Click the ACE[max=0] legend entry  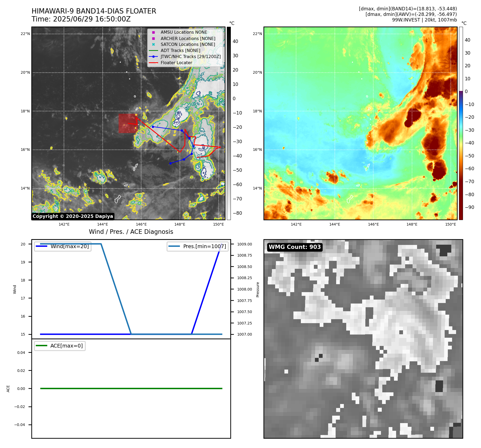point(60,346)
